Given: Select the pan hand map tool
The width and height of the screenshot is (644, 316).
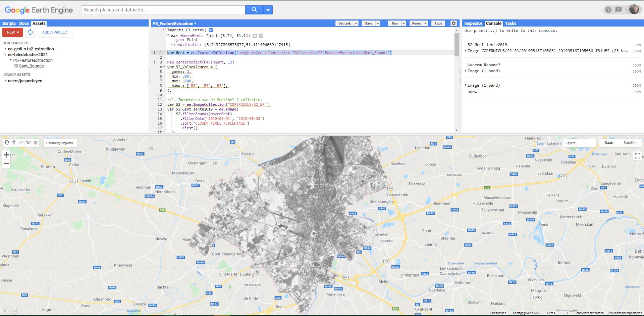Looking at the screenshot, I should pos(7,143).
